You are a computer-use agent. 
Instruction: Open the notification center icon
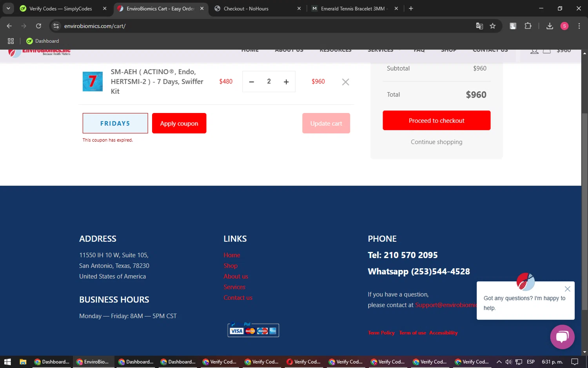coord(575,362)
